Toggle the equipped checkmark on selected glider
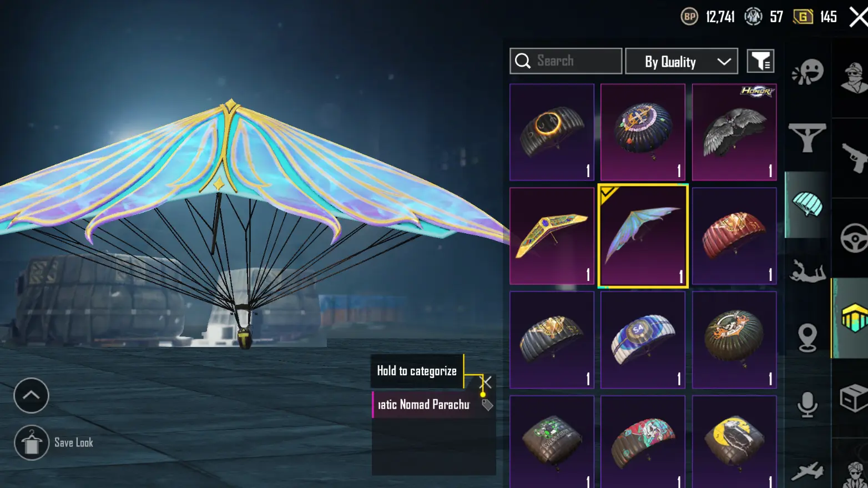 coord(609,194)
